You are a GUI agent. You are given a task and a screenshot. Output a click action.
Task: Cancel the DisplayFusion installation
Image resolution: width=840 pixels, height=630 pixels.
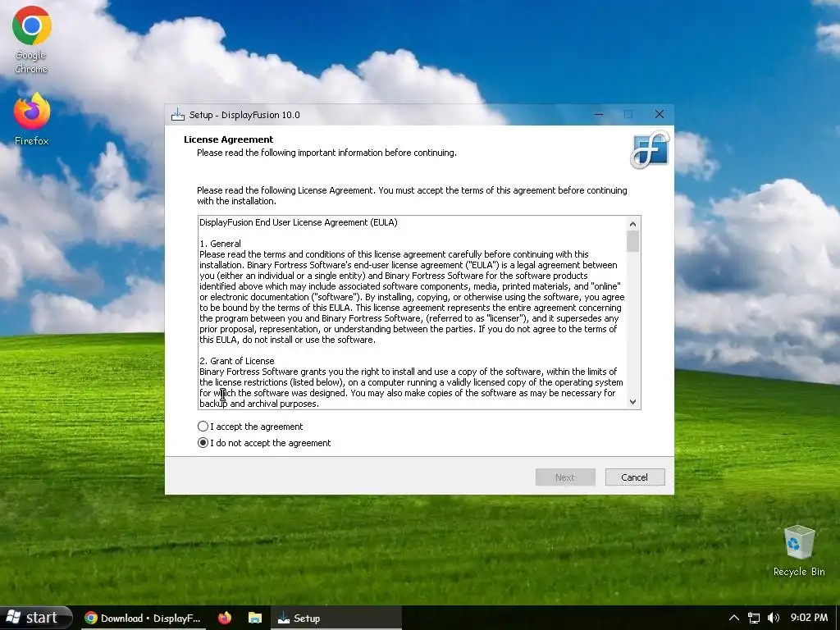(635, 477)
